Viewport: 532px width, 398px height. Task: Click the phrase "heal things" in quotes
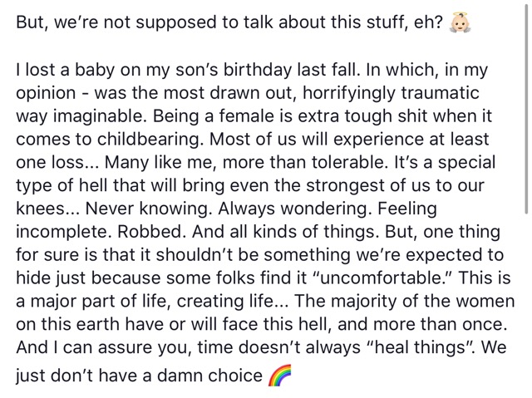pyautogui.click(x=416, y=347)
